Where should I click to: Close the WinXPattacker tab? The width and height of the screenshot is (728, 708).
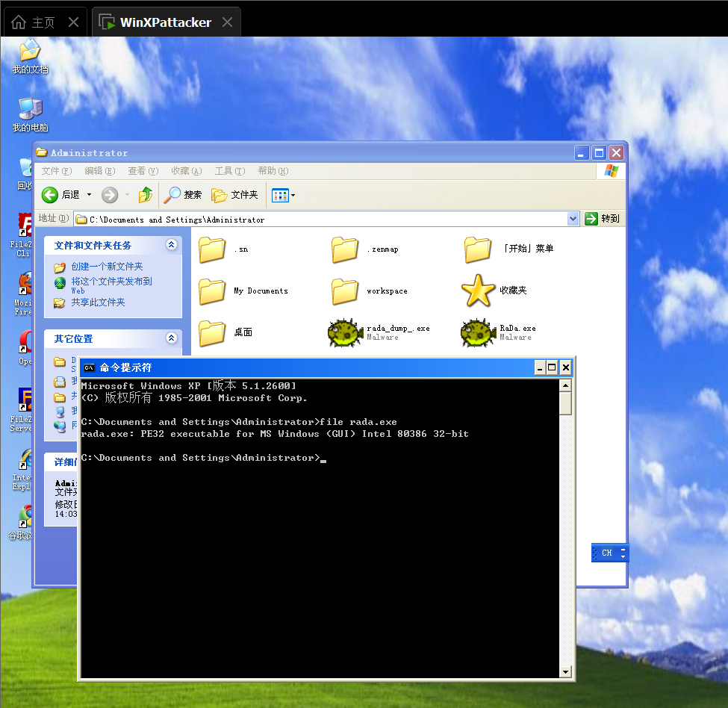coord(227,22)
